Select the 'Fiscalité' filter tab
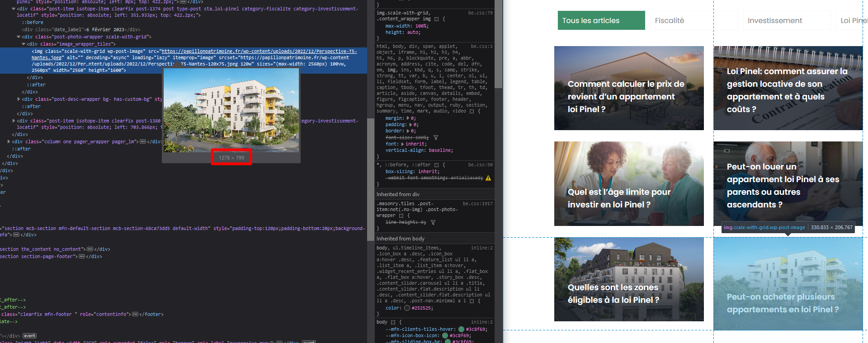868x343 pixels. (x=694, y=20)
